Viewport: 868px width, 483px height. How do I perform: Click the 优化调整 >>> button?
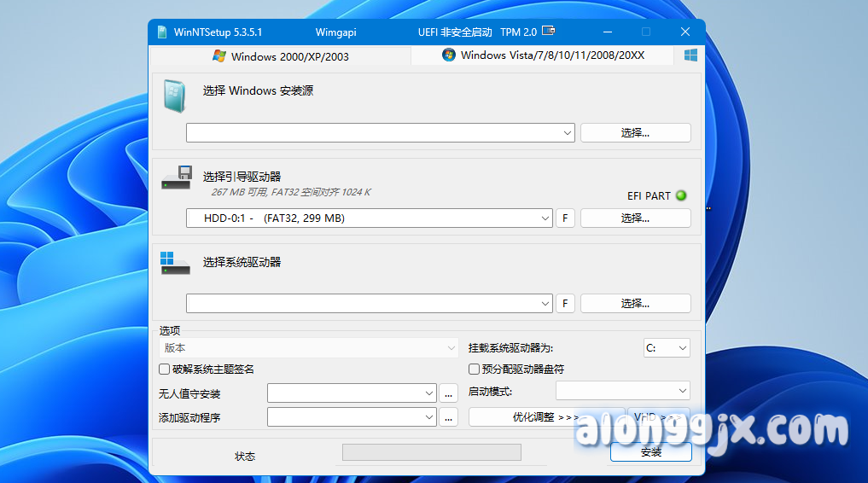(x=545, y=417)
